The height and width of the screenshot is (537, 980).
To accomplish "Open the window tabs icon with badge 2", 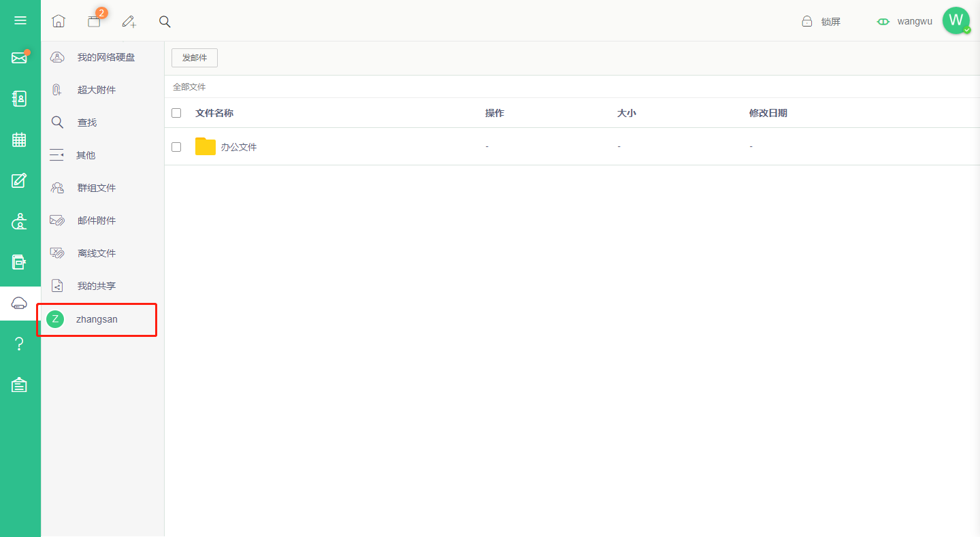I will point(95,20).
